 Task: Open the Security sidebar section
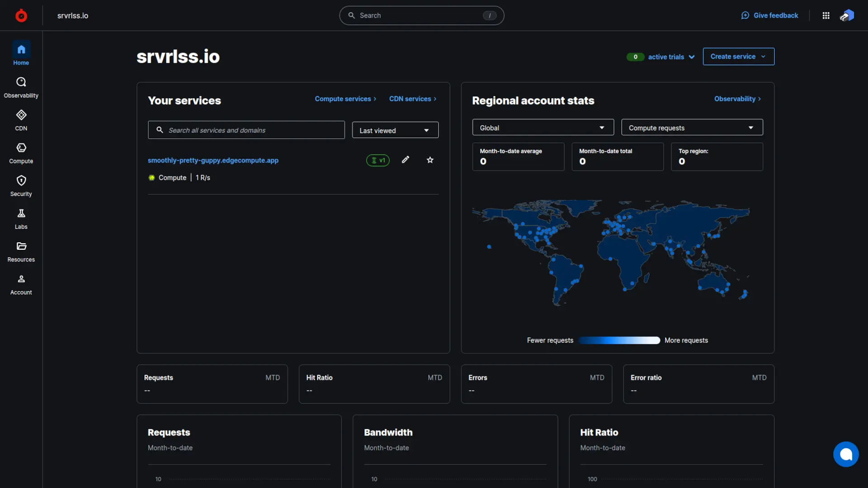coord(21,187)
